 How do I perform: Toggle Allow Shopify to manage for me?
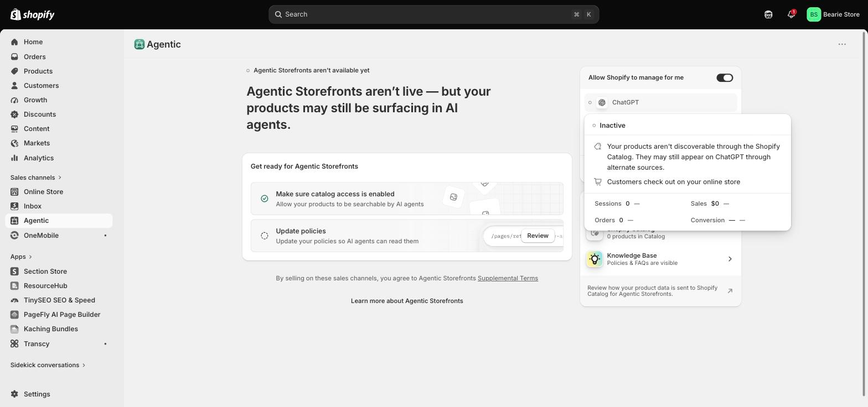coord(725,77)
